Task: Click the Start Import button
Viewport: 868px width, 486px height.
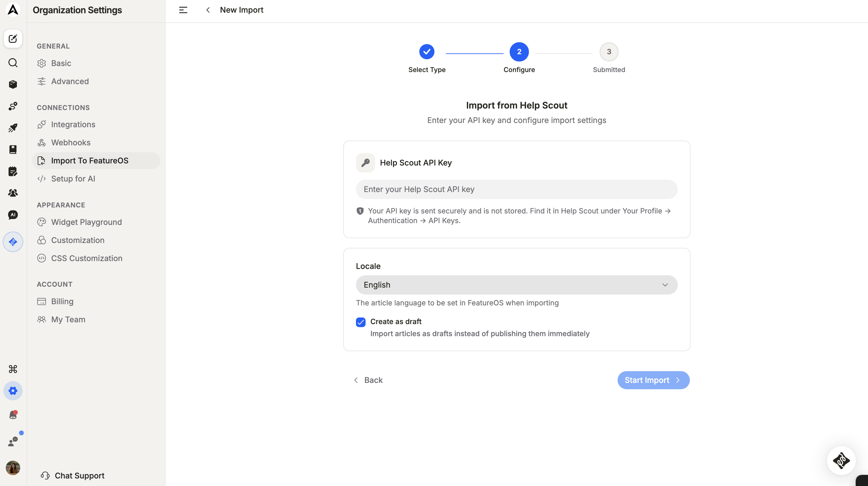Action: click(x=653, y=380)
